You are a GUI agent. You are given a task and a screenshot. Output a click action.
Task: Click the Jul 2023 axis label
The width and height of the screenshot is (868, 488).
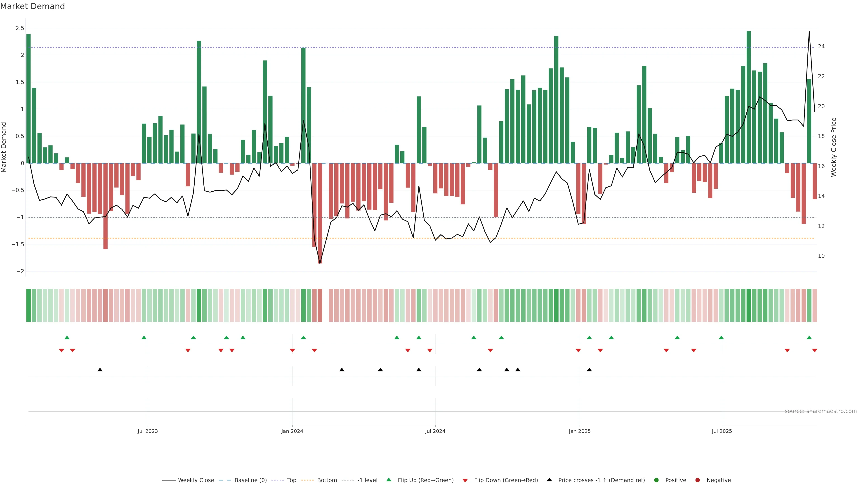tap(148, 431)
